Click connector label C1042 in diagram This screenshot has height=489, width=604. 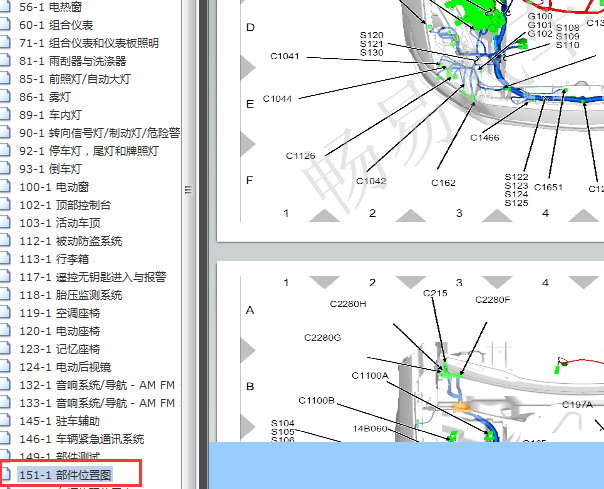pyautogui.click(x=371, y=181)
